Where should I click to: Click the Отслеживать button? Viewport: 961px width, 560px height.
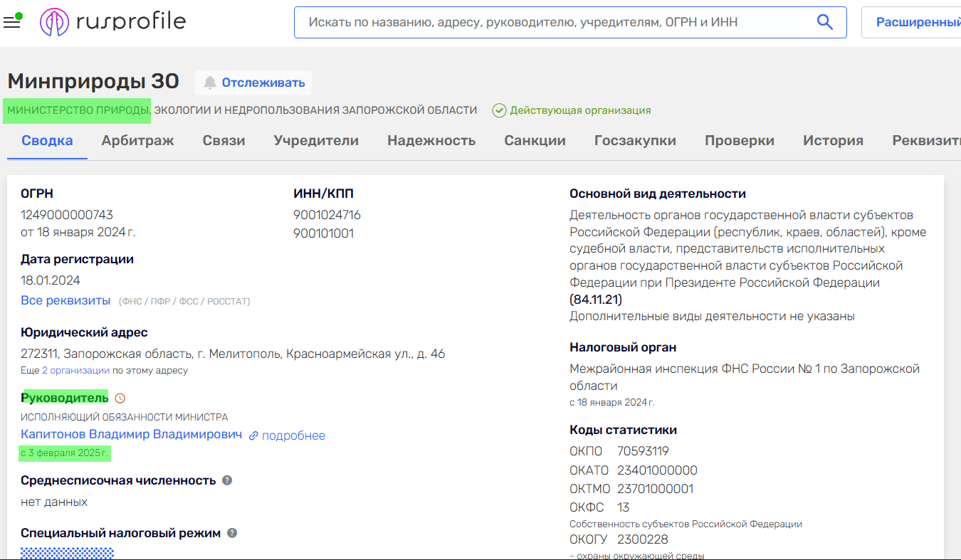(263, 83)
